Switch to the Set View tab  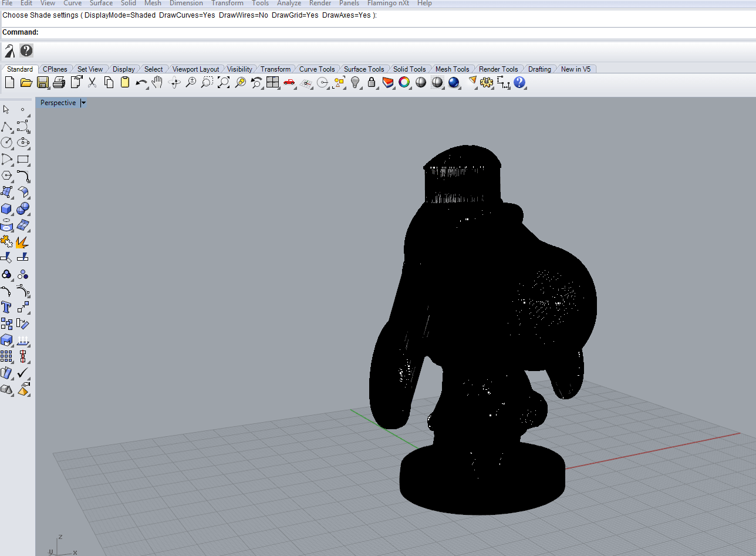(90, 69)
